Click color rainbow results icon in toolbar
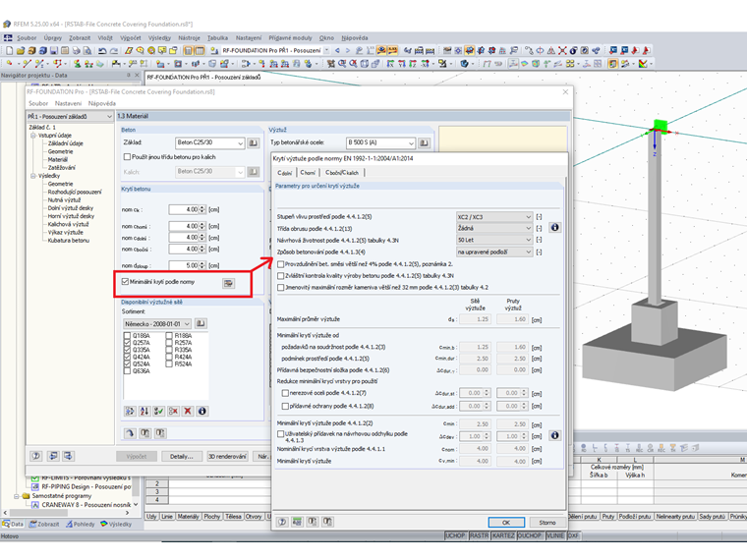 pos(642,63)
